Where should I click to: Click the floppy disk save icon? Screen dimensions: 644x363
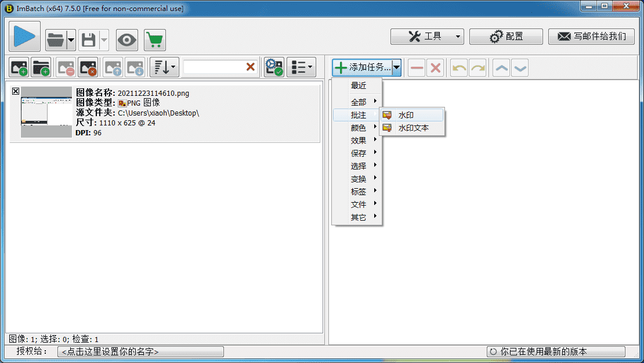[x=88, y=40]
